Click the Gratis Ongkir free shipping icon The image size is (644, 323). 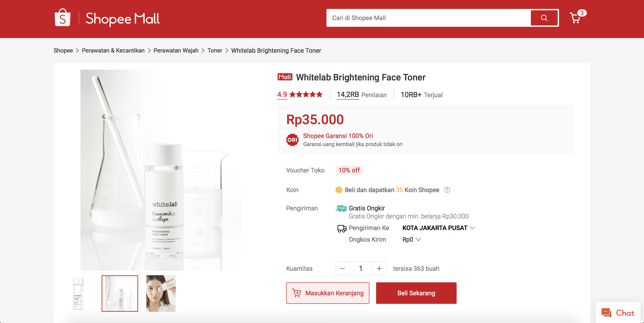coord(341,208)
